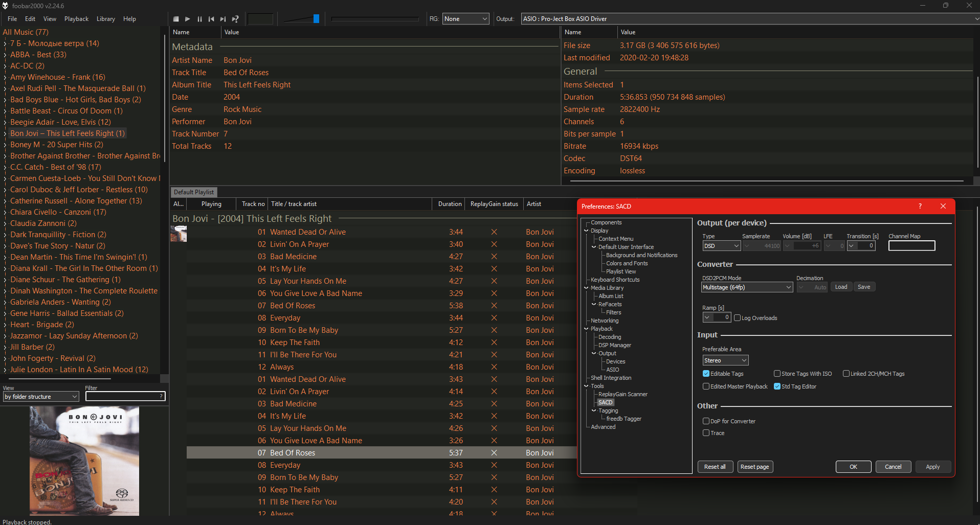Screen dimensions: 980x525
Task: Click the Reset page button
Action: (x=754, y=467)
